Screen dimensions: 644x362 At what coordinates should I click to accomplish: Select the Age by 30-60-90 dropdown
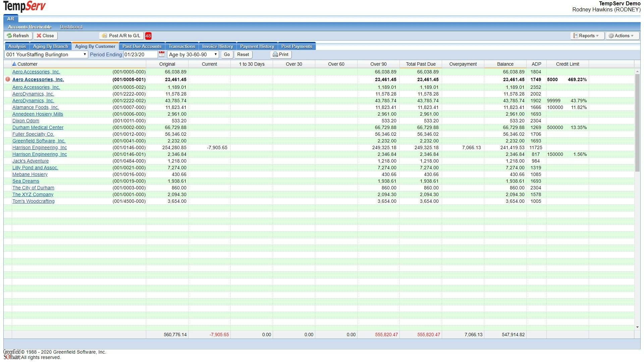point(192,54)
